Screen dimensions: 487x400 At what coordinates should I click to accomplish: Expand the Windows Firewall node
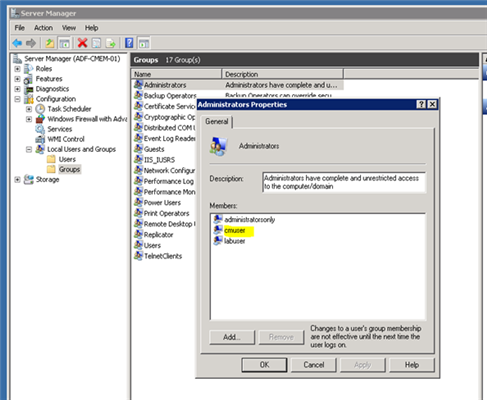coord(29,119)
